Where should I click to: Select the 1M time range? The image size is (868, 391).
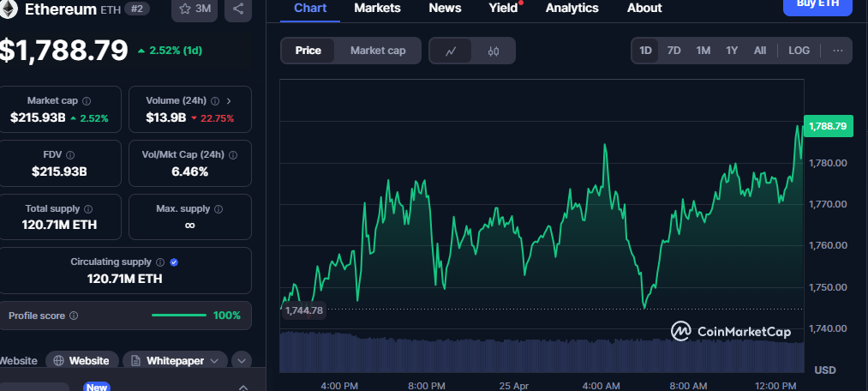pyautogui.click(x=703, y=51)
